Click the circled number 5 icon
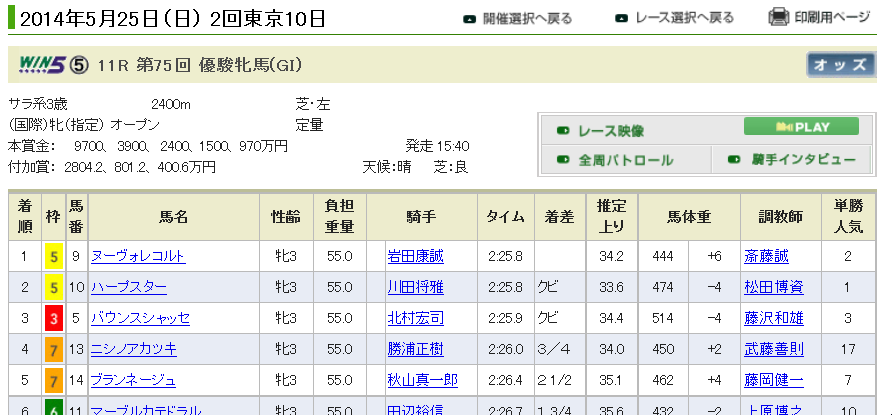 79,65
